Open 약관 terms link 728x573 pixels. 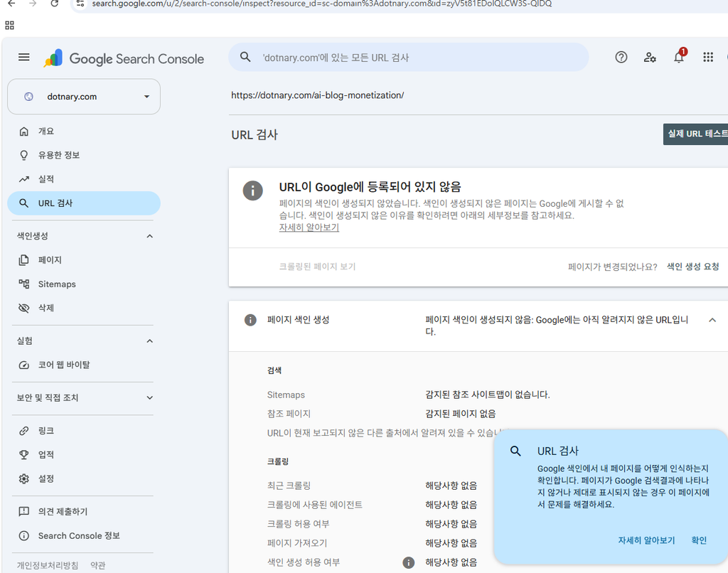98,565
